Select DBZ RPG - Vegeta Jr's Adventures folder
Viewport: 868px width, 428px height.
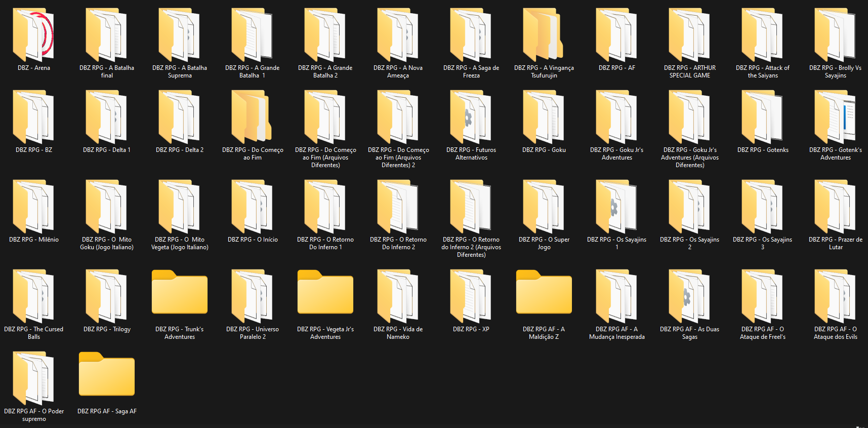pos(325,292)
